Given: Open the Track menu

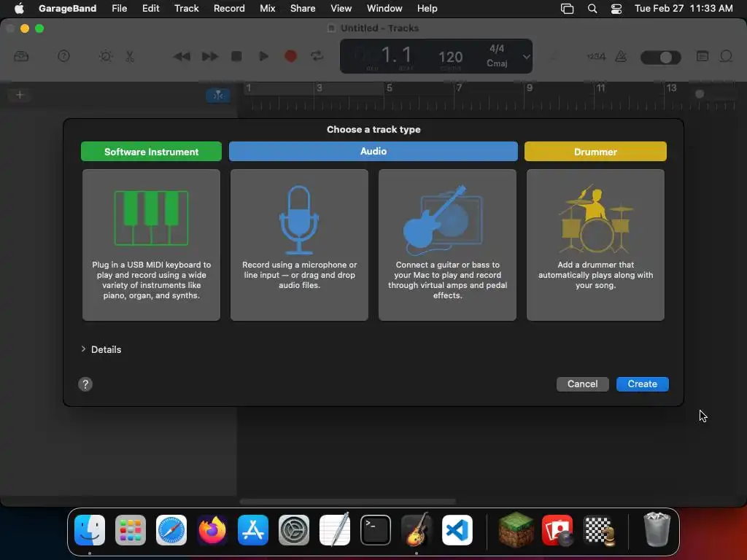Looking at the screenshot, I should [186, 8].
